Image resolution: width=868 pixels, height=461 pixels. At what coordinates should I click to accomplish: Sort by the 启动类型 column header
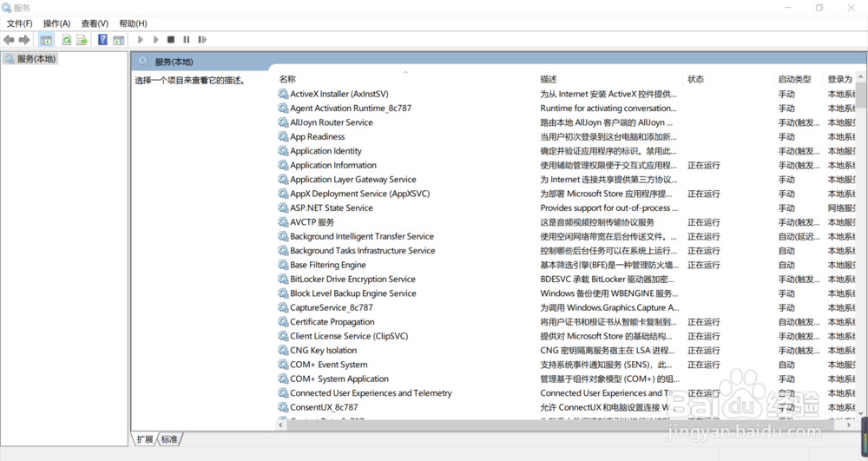(794, 79)
